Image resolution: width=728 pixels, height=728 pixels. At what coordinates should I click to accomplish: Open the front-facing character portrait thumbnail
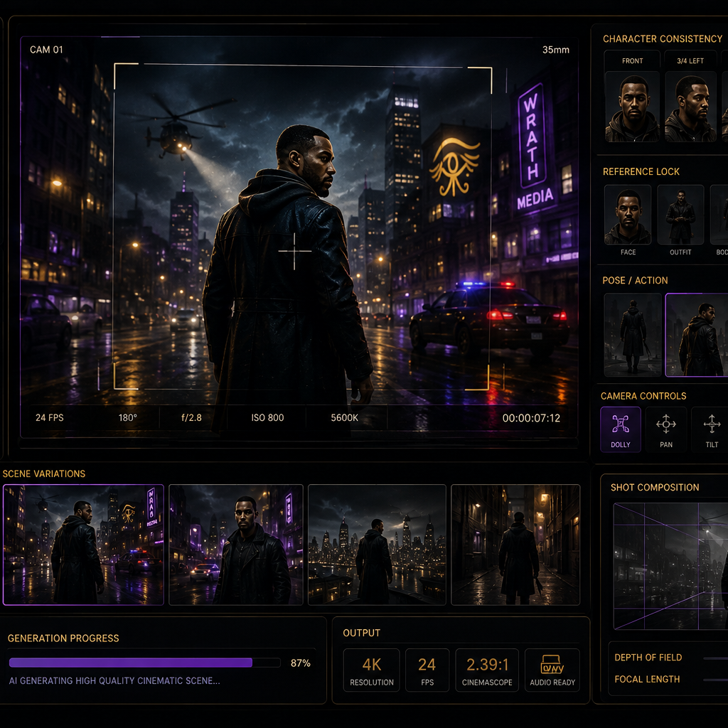(632, 107)
